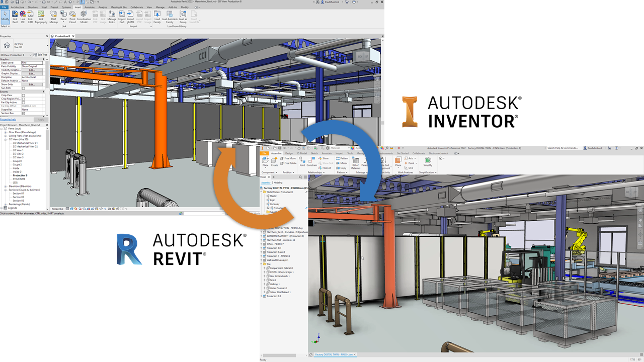Click the Simplify tool icon

[x=428, y=161]
